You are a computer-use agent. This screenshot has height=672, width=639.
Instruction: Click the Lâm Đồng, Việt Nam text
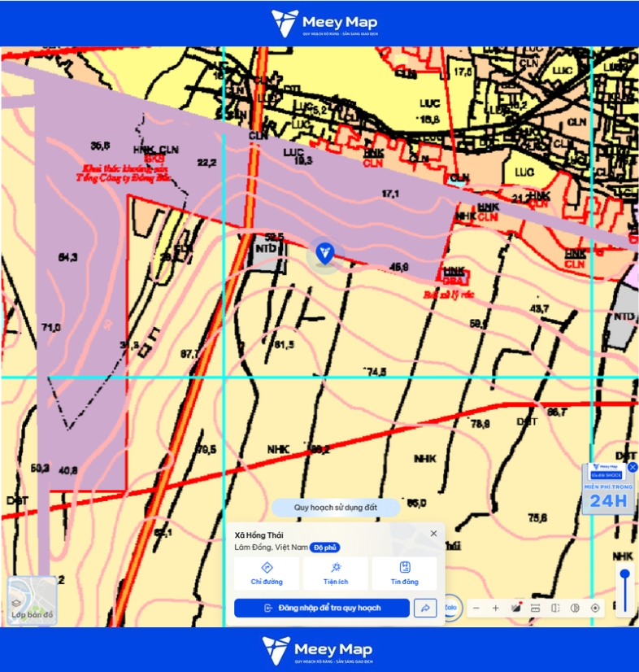271,548
